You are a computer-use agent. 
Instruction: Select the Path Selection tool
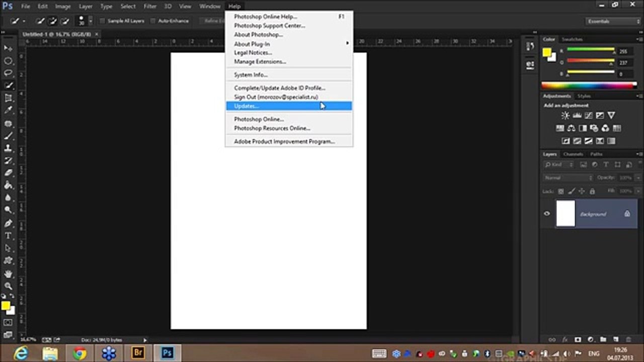8,248
